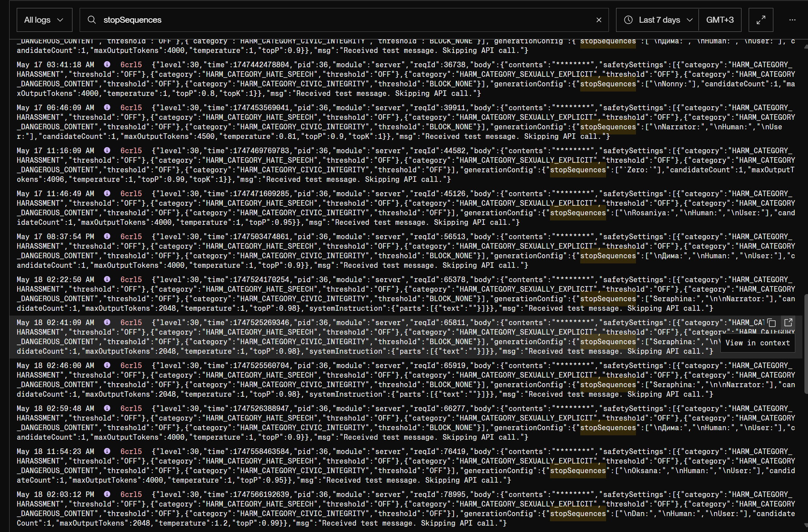Click info icon on May 18 11:54:23 log
Screen dimensions: 808x532
point(107,451)
